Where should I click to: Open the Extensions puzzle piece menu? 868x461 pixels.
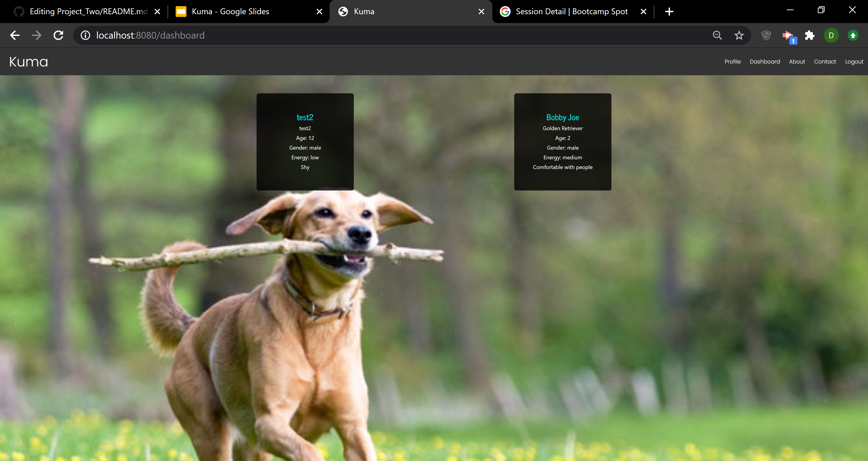point(810,35)
